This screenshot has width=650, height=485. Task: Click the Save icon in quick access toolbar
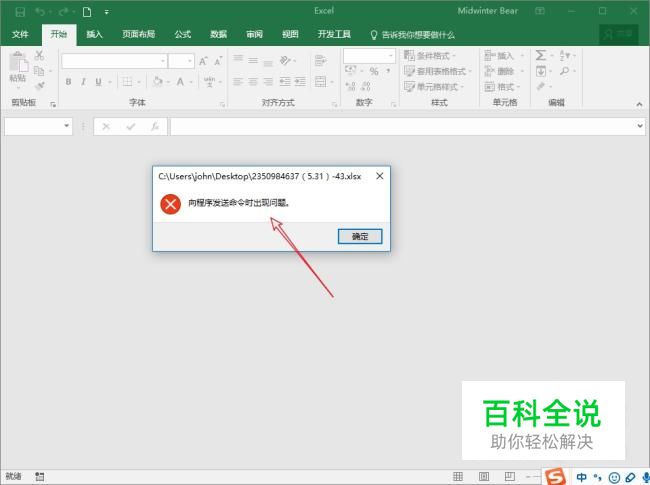pyautogui.click(x=20, y=12)
